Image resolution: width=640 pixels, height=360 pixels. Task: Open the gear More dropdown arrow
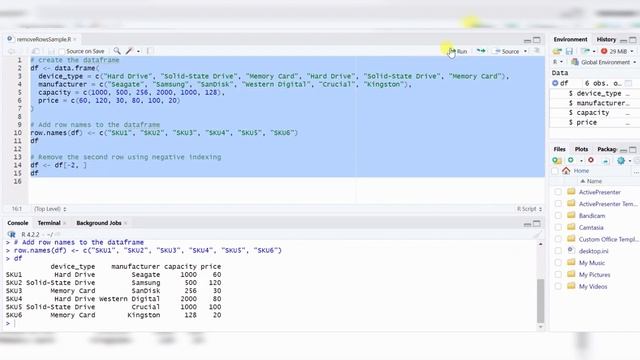pos(630,161)
